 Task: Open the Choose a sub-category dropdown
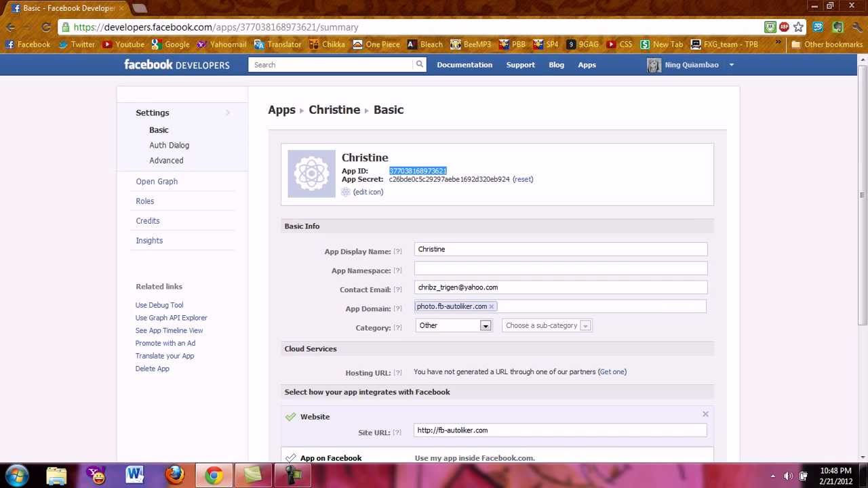(547, 325)
